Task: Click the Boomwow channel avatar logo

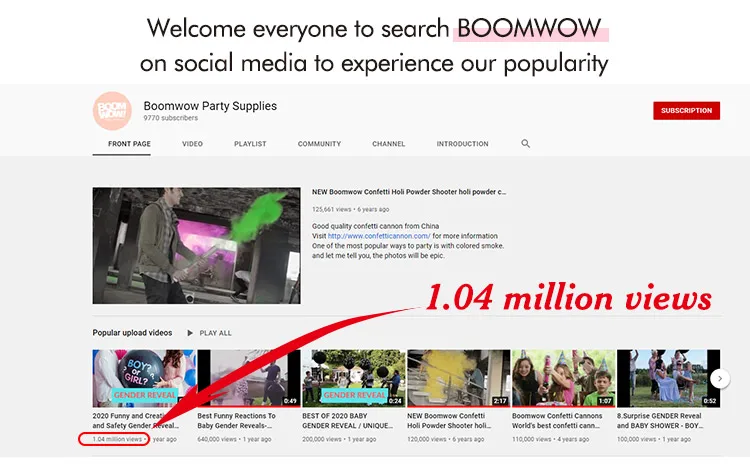Action: pyautogui.click(x=112, y=111)
